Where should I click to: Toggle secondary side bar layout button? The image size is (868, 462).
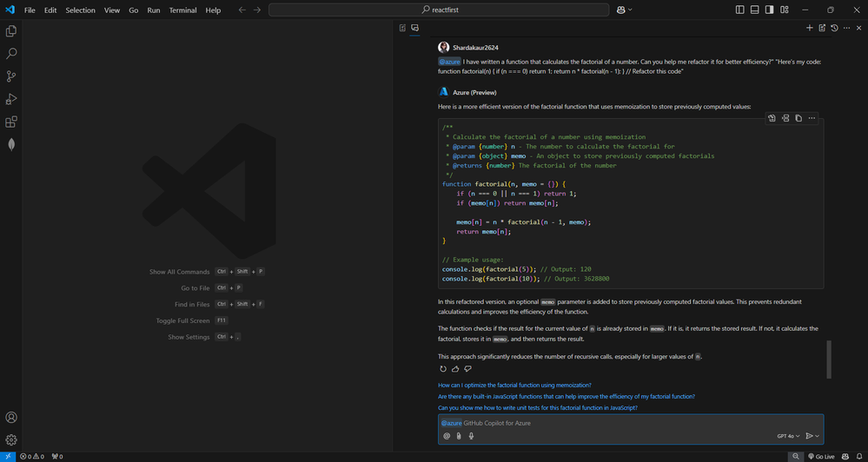coord(770,10)
